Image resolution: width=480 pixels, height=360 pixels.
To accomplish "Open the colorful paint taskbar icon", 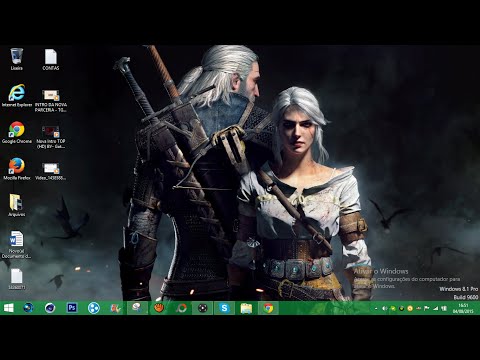I will click(115, 308).
